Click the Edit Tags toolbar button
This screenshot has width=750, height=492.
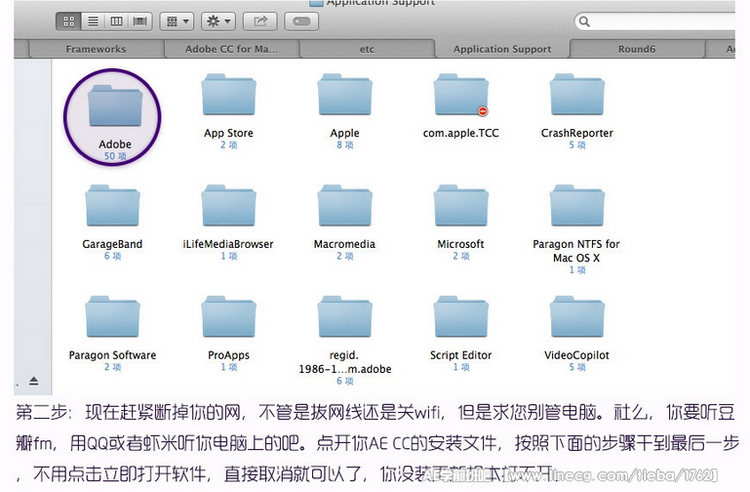[x=302, y=22]
